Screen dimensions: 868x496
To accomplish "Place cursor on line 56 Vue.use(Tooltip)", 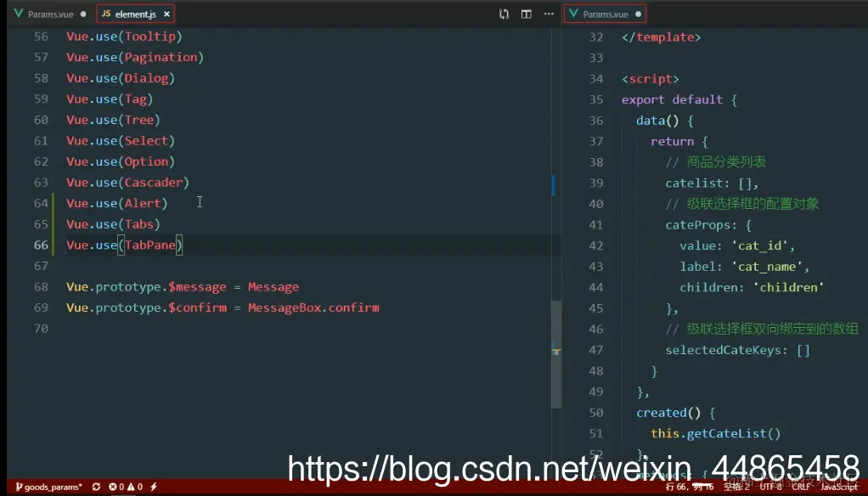I will [124, 37].
